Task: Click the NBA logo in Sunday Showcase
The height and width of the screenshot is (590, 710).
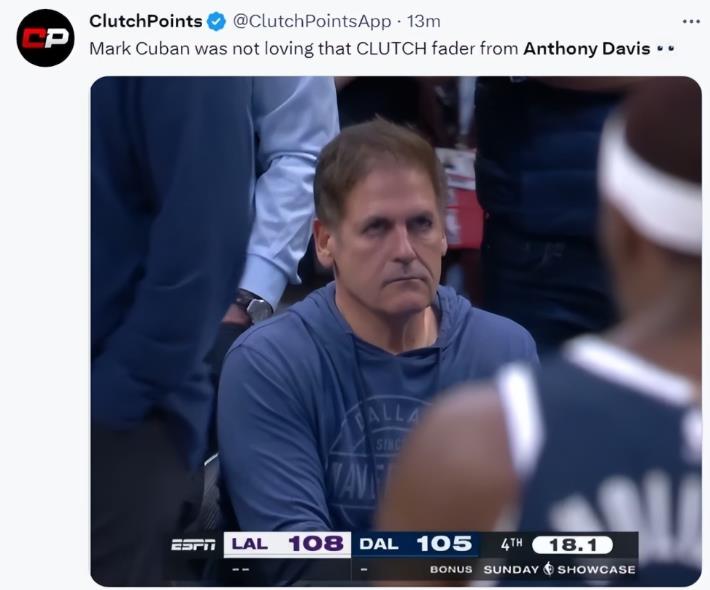Action: [x=548, y=569]
